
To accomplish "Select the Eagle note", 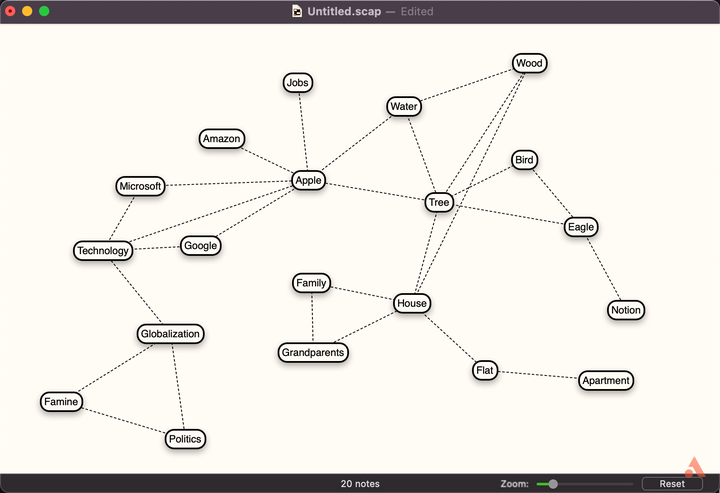I will click(x=581, y=227).
